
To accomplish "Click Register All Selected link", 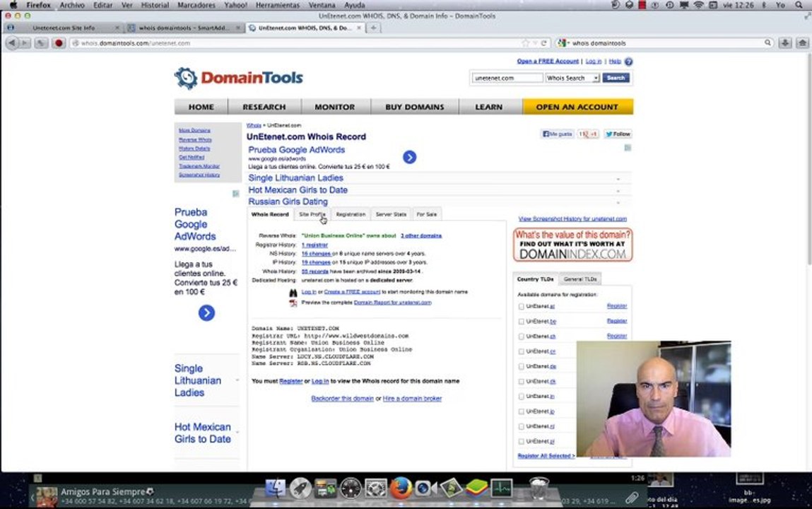I will (x=546, y=456).
